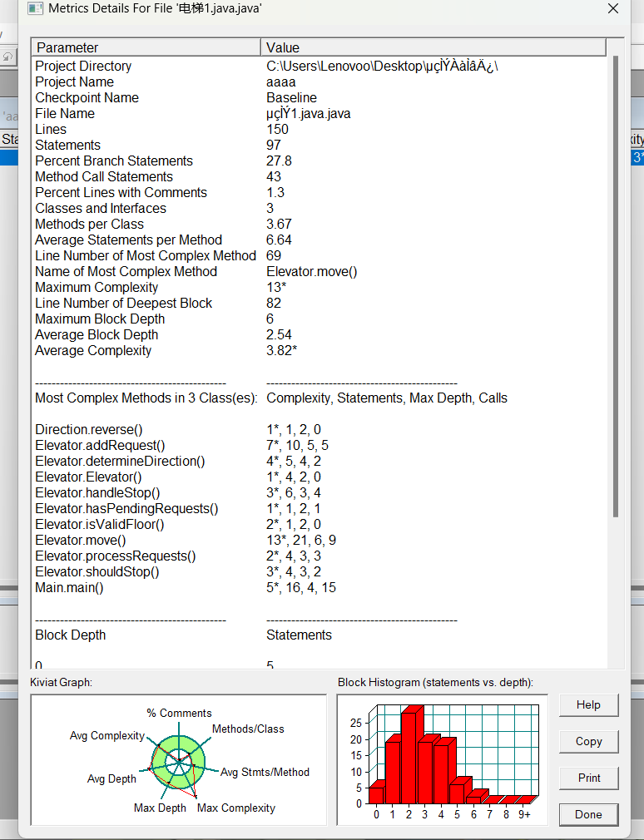Select the Project Name row
Screen dimensions: 644x840
pyautogui.click(x=319, y=82)
